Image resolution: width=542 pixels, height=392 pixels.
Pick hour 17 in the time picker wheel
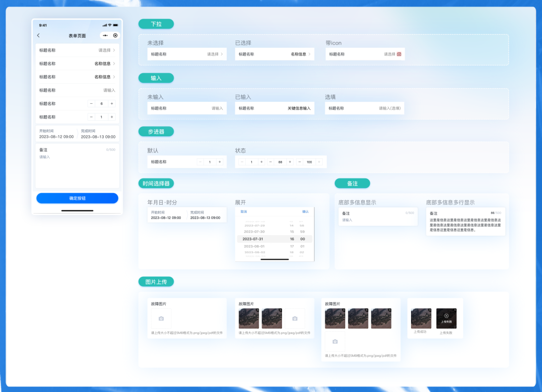tap(292, 246)
